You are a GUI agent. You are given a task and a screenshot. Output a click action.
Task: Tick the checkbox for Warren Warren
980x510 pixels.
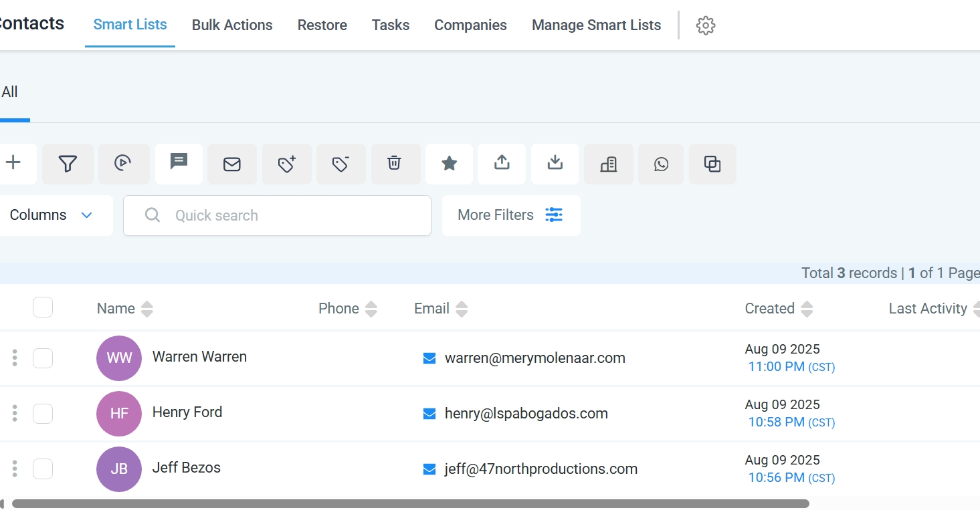(x=43, y=358)
